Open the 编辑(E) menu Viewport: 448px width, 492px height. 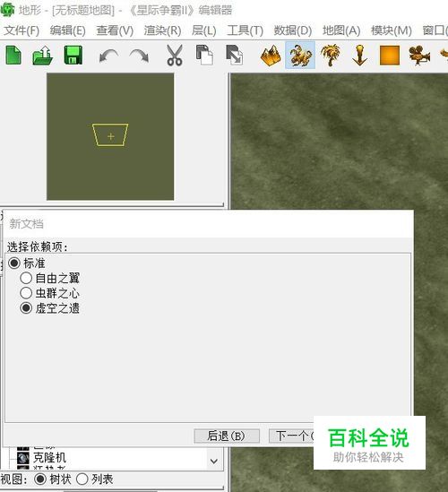coord(68,30)
